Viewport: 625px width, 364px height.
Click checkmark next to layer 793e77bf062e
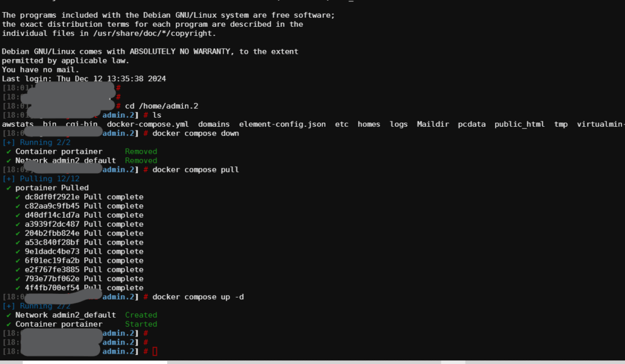[18, 279]
